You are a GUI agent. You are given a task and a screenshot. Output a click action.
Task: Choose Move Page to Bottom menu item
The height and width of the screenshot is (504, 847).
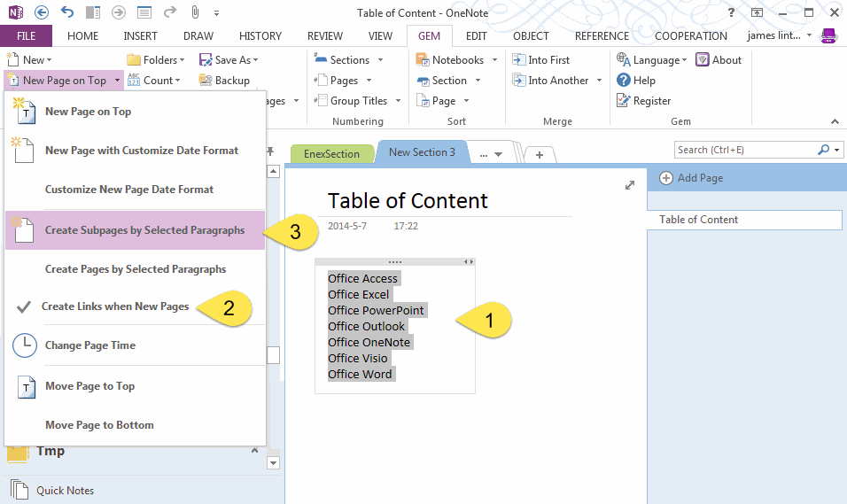[135, 425]
